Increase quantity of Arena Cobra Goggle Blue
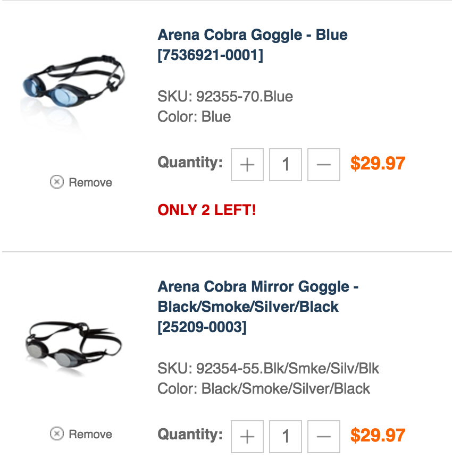The image size is (452, 476). pos(247,165)
